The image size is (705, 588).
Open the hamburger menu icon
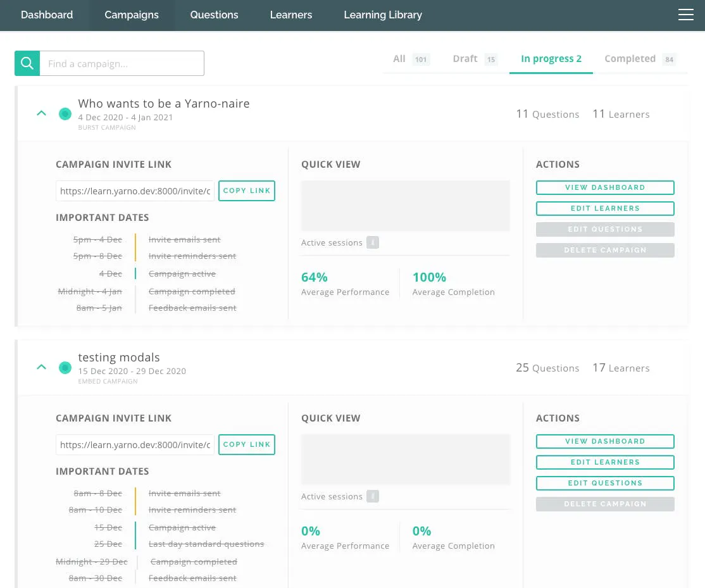pos(685,15)
